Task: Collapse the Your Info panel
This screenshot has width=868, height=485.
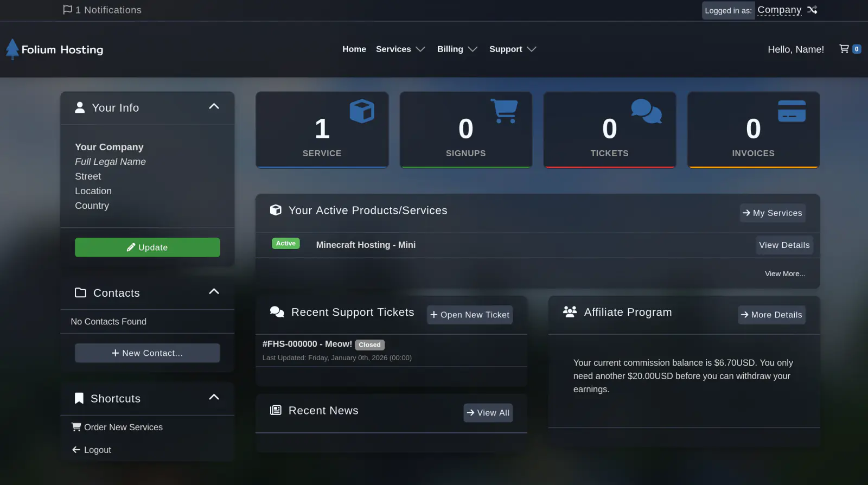Action: (214, 107)
